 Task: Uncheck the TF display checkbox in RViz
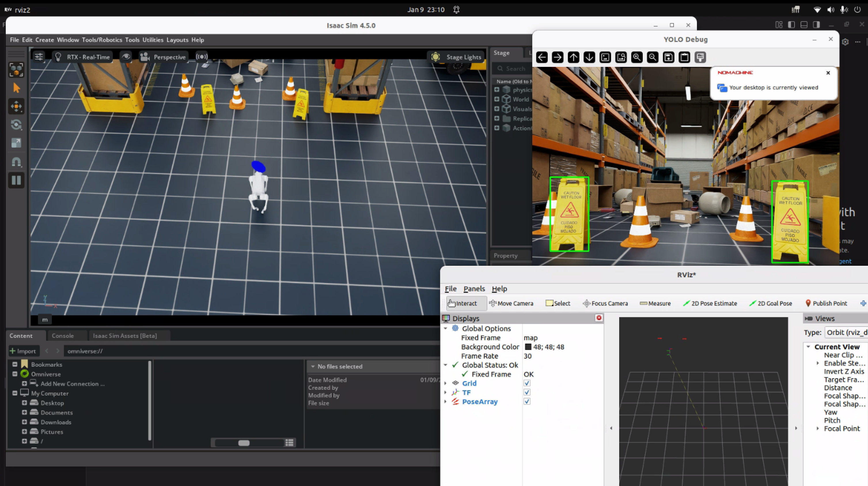527,392
